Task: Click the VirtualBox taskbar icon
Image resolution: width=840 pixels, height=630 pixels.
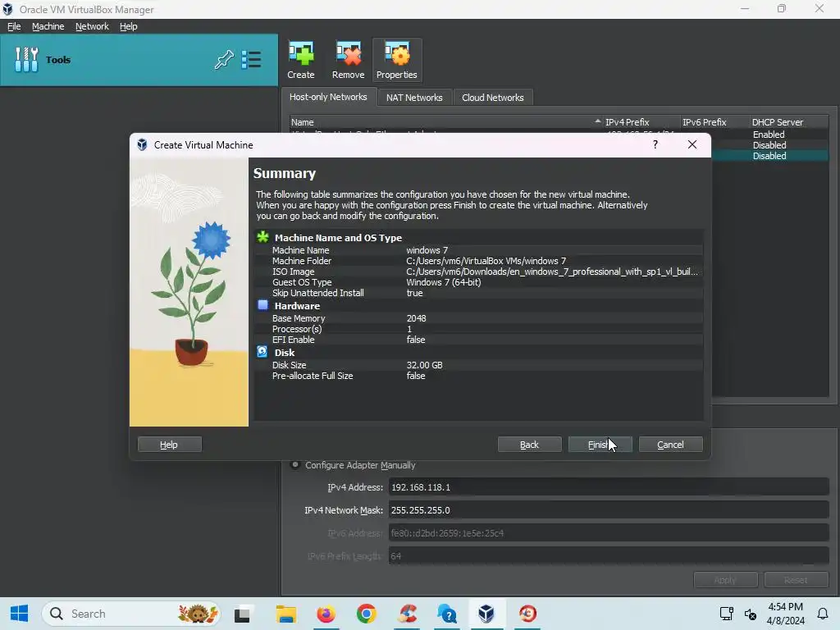Action: 486,614
